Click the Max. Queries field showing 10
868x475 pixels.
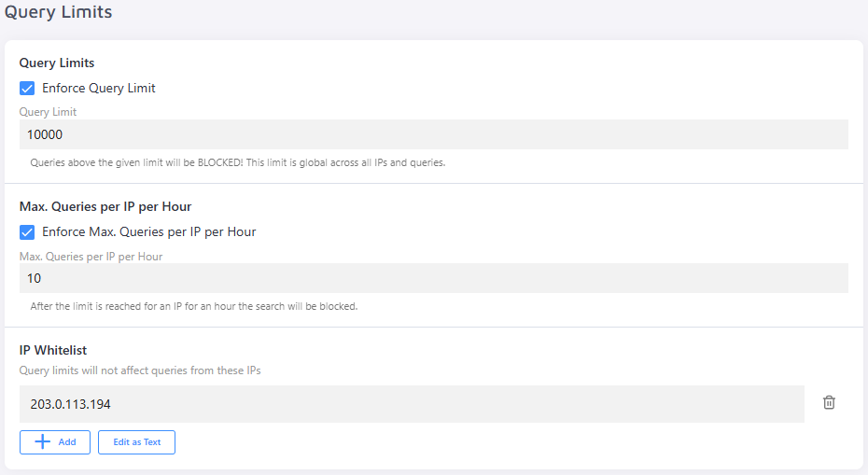pyautogui.click(x=433, y=278)
